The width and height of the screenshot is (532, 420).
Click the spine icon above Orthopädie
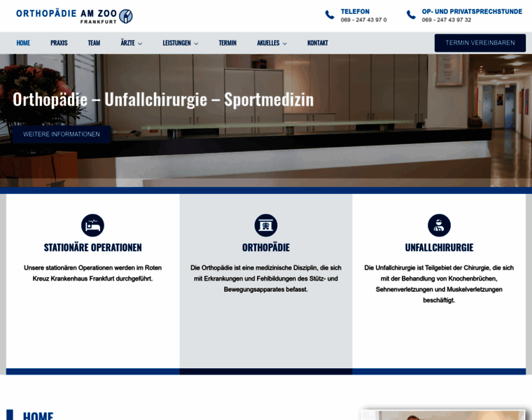click(x=266, y=225)
